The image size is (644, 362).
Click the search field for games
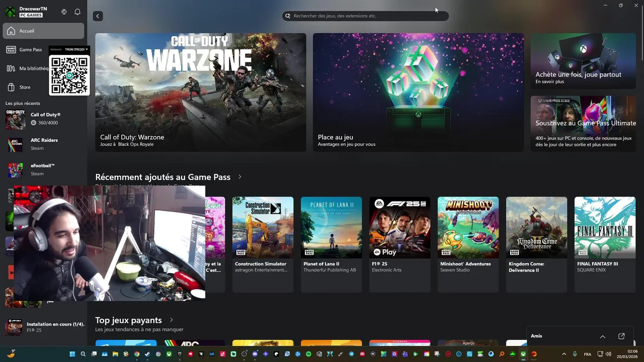[365, 16]
